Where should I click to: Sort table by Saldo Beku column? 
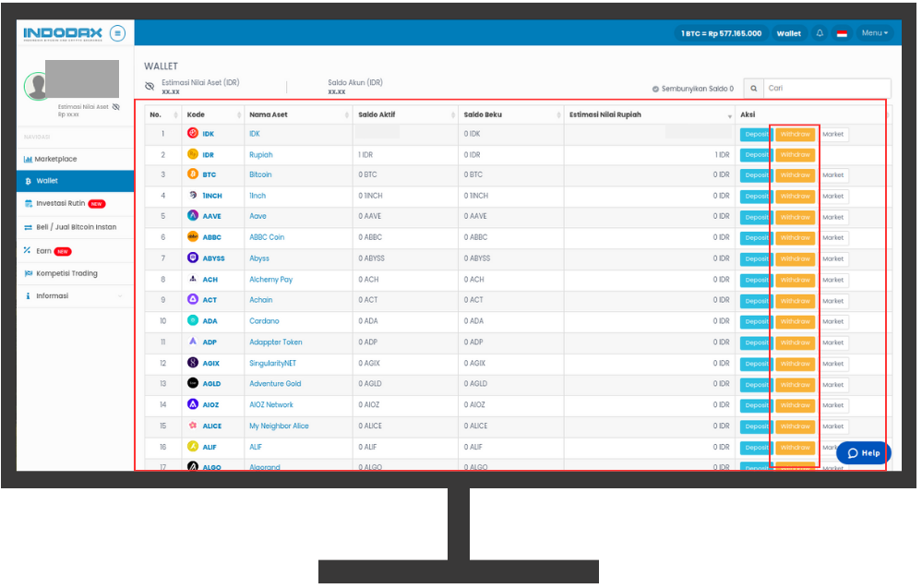(x=511, y=114)
